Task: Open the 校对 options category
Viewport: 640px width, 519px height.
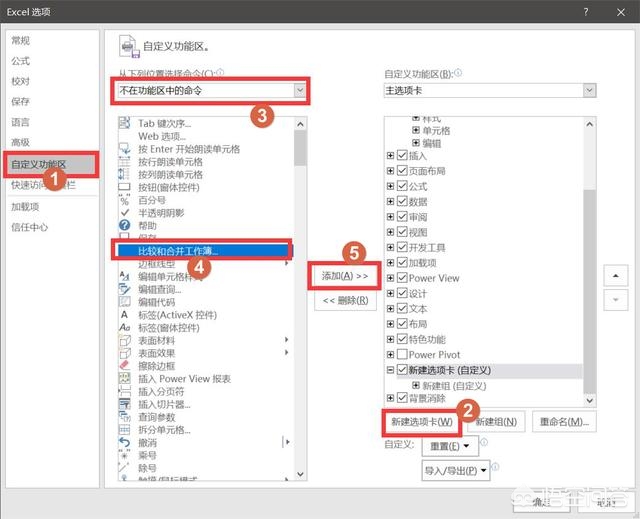Action: [x=20, y=81]
